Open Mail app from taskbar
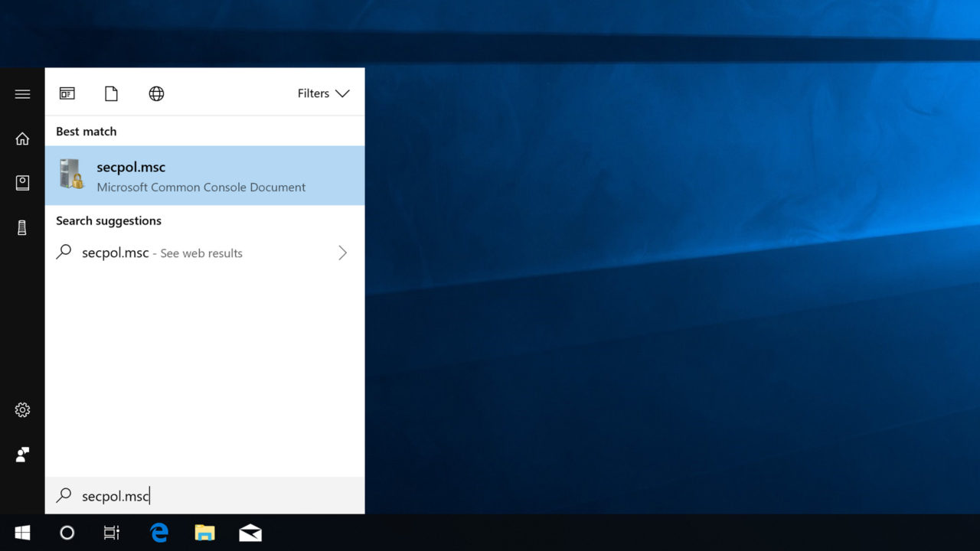The width and height of the screenshot is (980, 551). click(x=250, y=533)
